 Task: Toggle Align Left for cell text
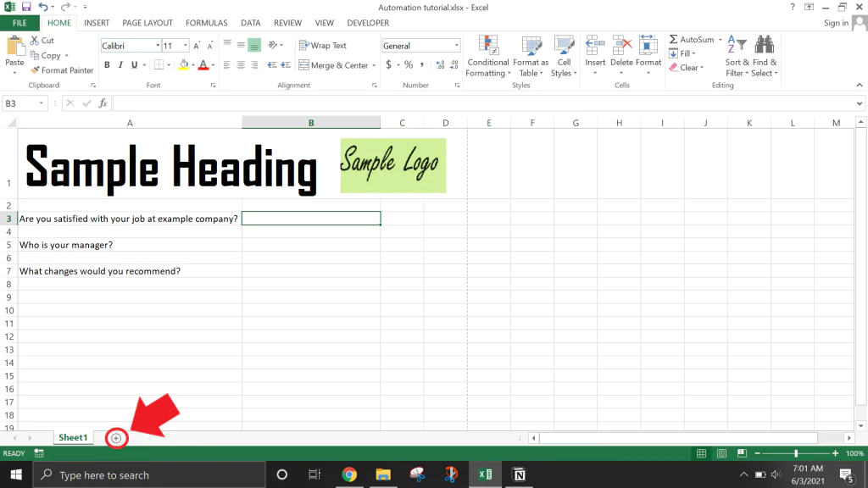coord(227,64)
